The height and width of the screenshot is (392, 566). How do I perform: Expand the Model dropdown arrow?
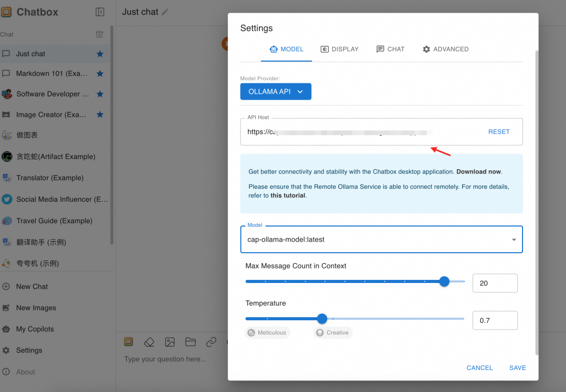(514, 239)
